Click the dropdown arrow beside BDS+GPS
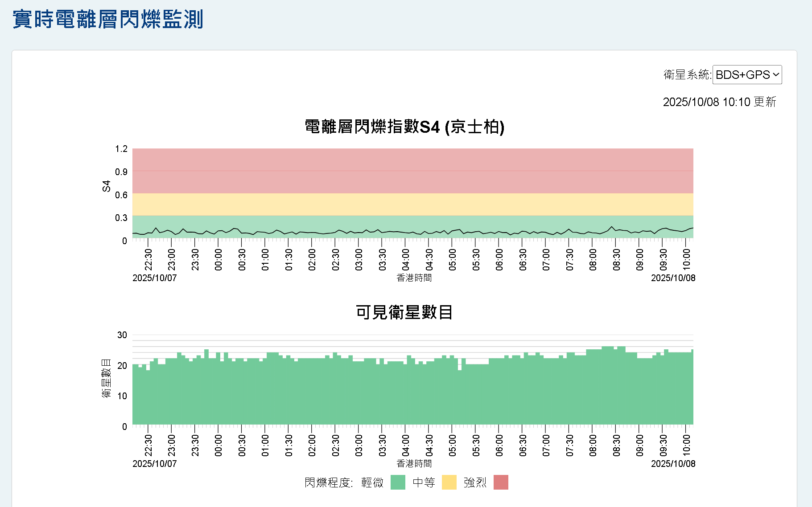 [x=775, y=75]
